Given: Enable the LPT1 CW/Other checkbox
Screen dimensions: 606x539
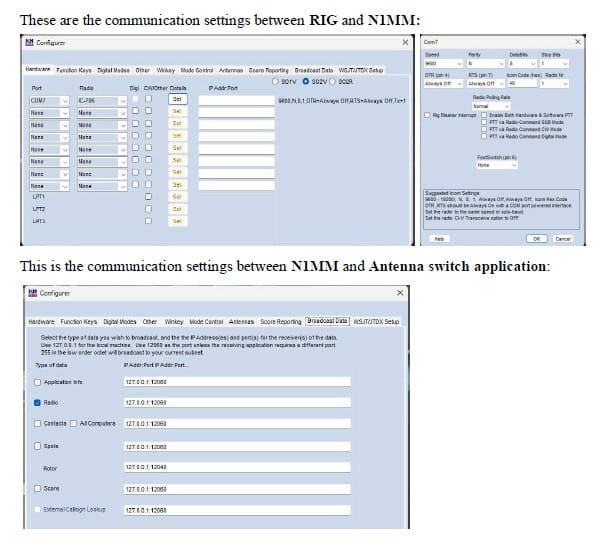Looking at the screenshot, I should click(148, 197).
